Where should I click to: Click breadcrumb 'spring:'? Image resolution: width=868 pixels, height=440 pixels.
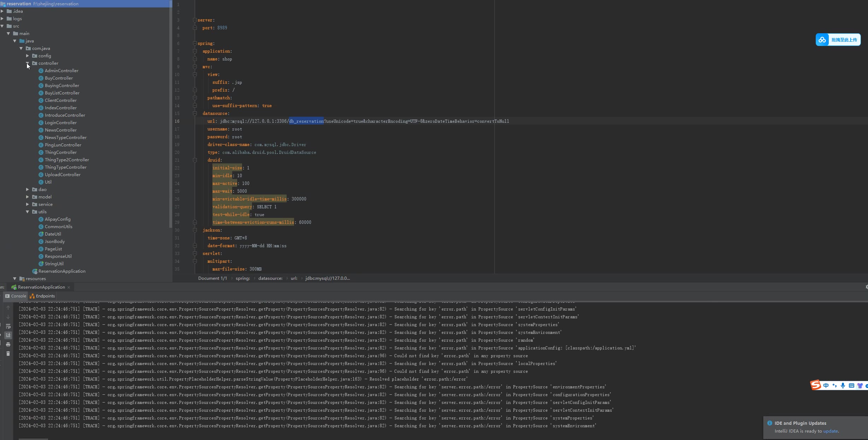coord(243,278)
